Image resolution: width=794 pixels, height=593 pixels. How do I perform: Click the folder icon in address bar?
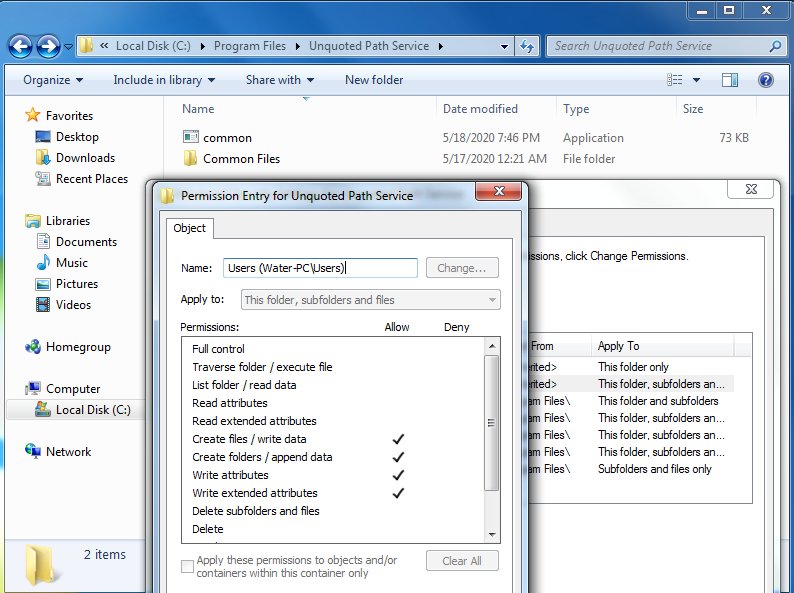click(x=87, y=46)
